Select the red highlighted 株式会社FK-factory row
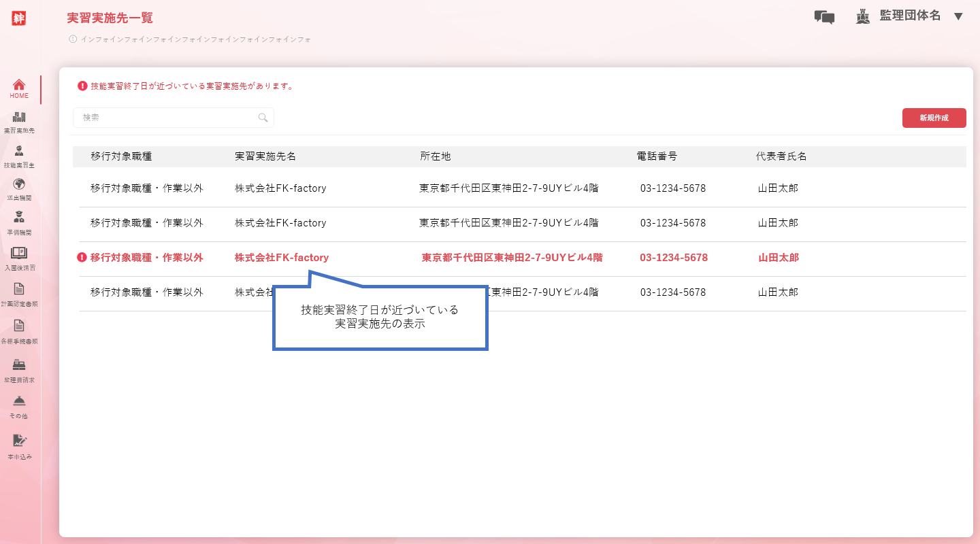Image resolution: width=980 pixels, height=544 pixels. point(282,258)
